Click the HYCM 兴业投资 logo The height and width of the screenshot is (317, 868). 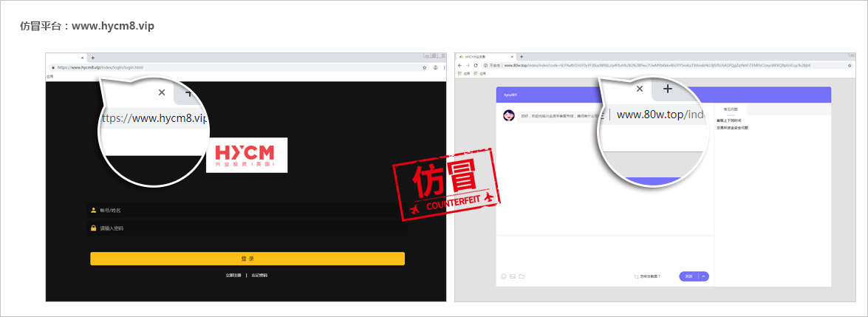tap(247, 154)
